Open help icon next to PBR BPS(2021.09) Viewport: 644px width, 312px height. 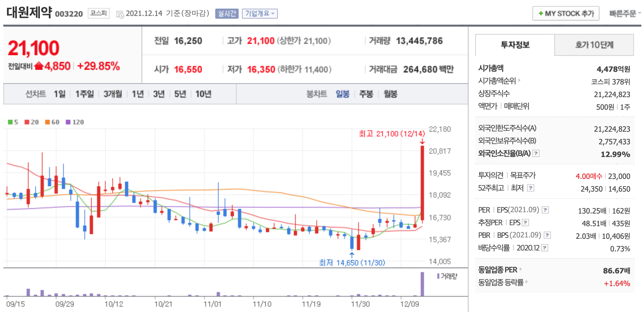(547, 235)
